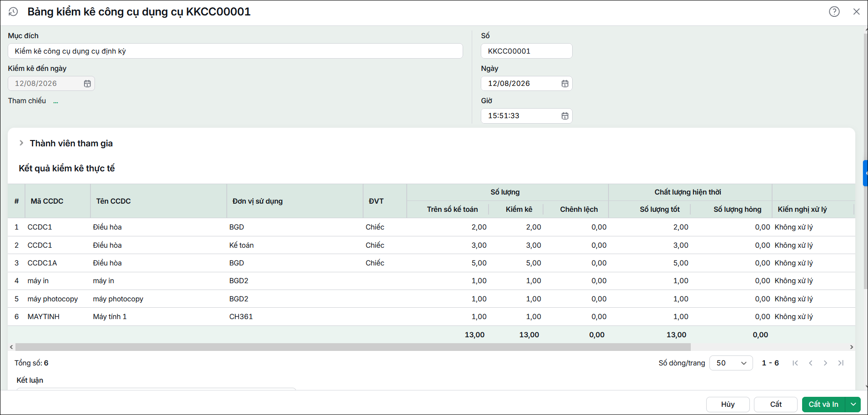Open calendar for Kiểm kê đến ngày
The height and width of the screenshot is (415, 868).
click(x=87, y=84)
